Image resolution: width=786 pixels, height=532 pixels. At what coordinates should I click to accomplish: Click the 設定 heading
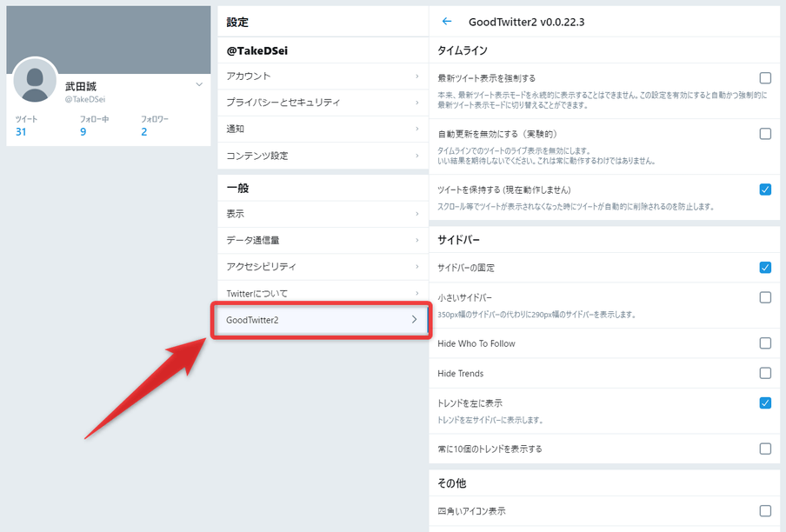[x=237, y=22]
